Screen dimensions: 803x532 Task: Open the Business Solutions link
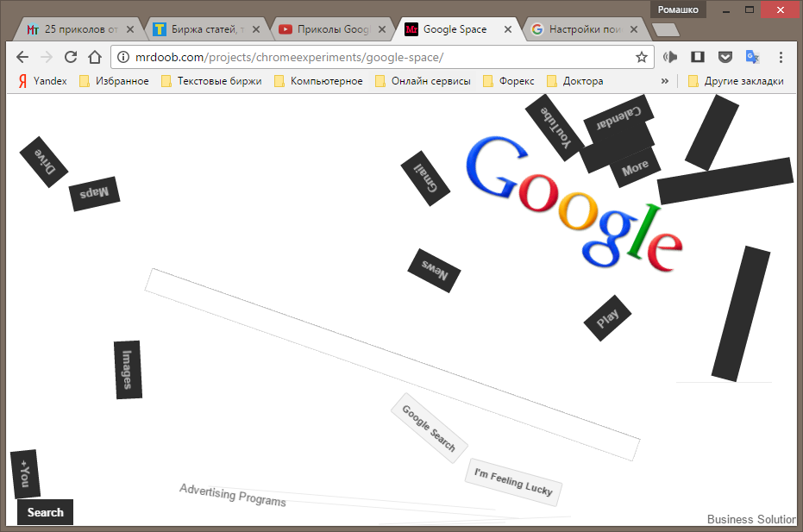tap(751, 519)
